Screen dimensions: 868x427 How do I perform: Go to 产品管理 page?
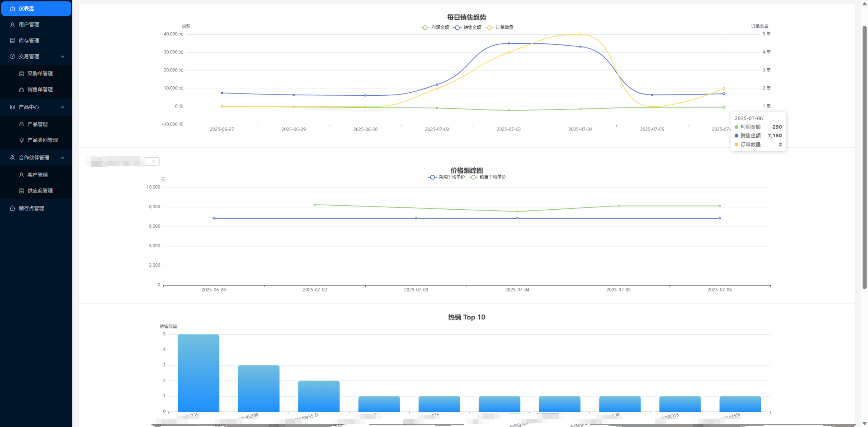(37, 124)
